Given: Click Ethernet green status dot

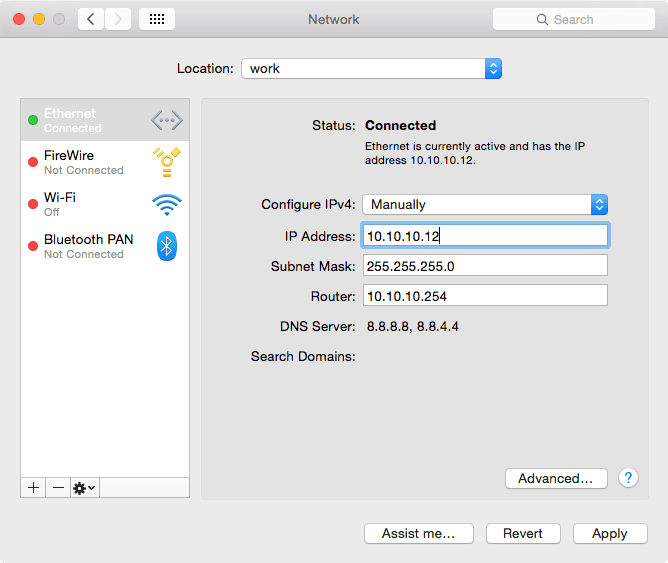Looking at the screenshot, I should [x=33, y=120].
